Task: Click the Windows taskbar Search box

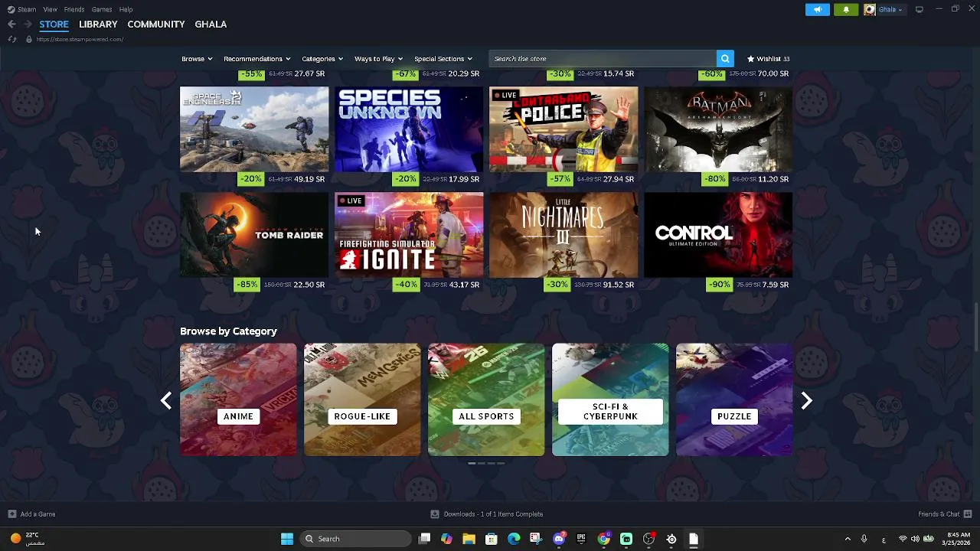Action: [354, 539]
